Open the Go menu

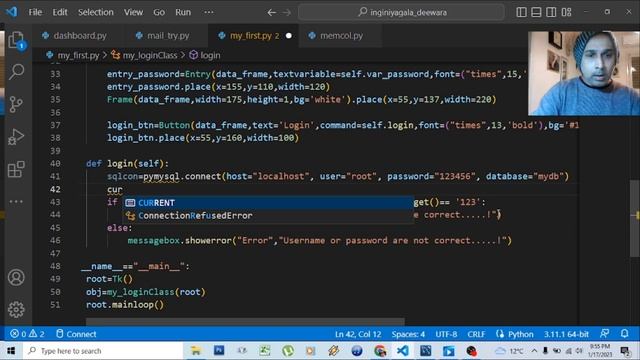pyautogui.click(x=159, y=12)
